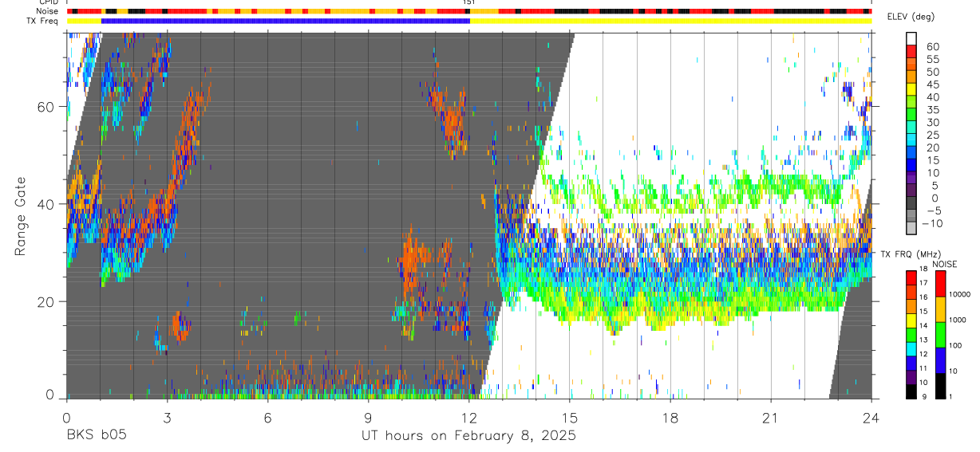Click the "6" tick label on the UT hours axis
The width and height of the screenshot is (980, 452).
(268, 417)
